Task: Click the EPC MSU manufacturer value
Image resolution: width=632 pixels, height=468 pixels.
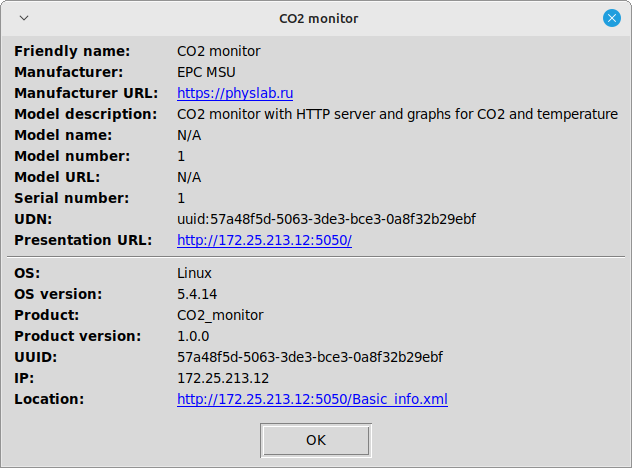Action: pyautogui.click(x=206, y=72)
